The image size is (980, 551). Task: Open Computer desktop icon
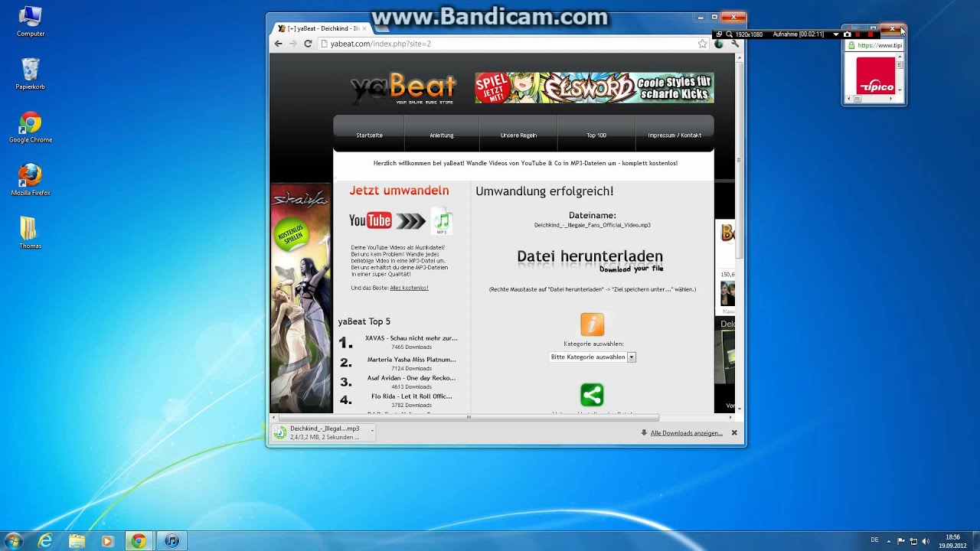pyautogui.click(x=31, y=21)
